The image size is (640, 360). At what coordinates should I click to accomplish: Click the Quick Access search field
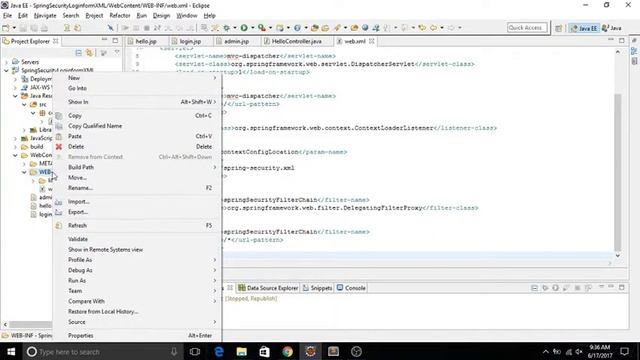coord(527,28)
